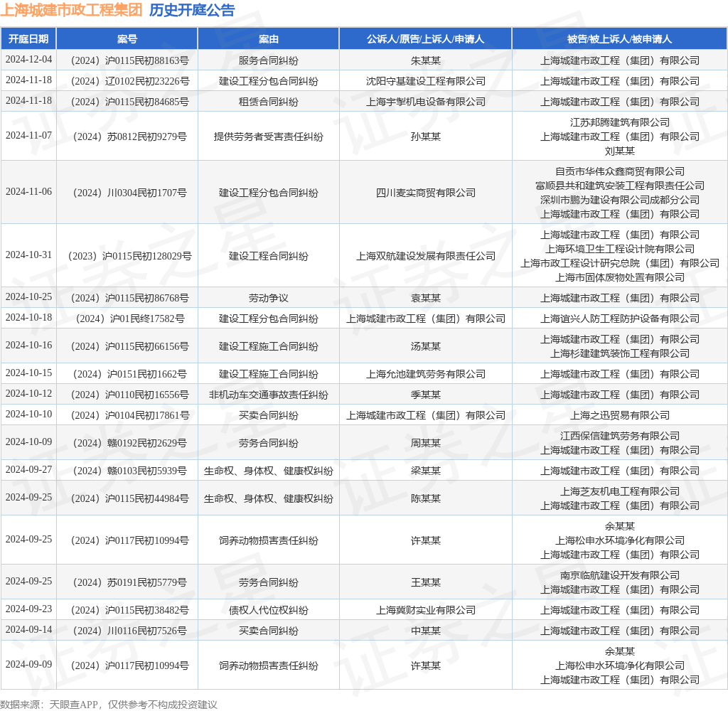Viewport: 728px width, 711px height.
Task: Click defendant 富顺县共和建筑安装工程有限责任公司
Action: pos(619,186)
